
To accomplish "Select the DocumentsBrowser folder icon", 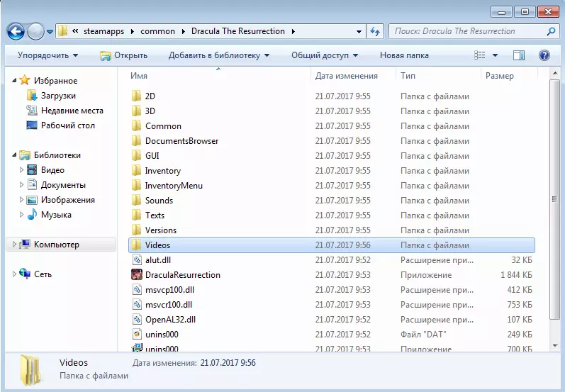I will pyautogui.click(x=136, y=140).
